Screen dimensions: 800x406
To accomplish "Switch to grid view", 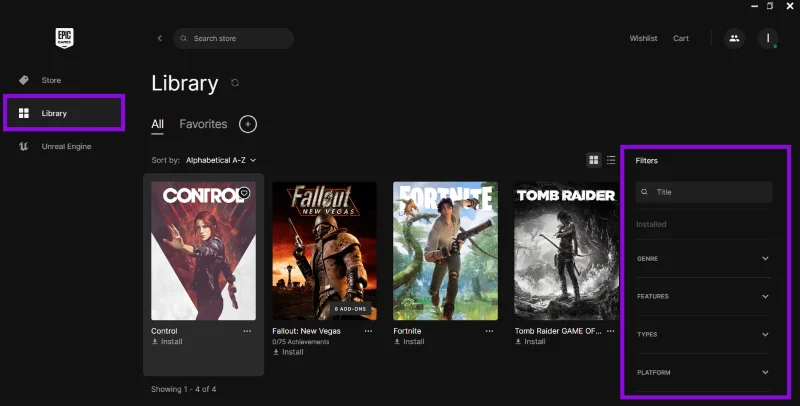I will pos(593,160).
